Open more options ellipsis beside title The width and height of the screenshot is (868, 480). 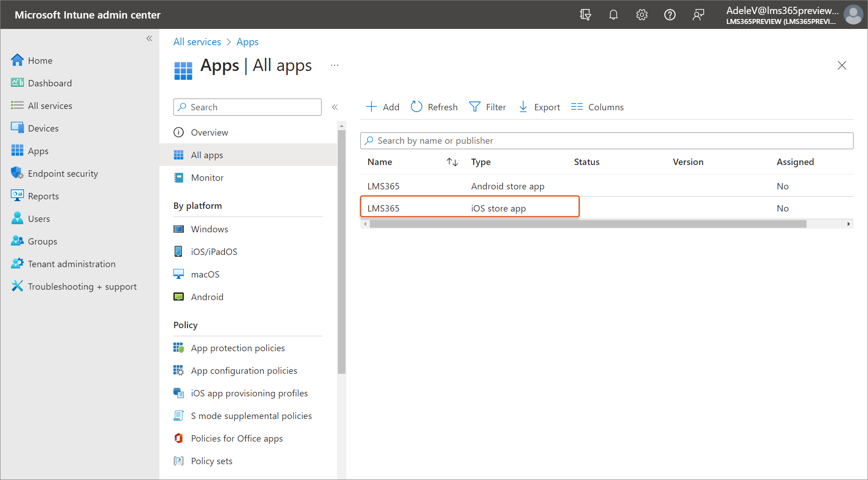335,66
